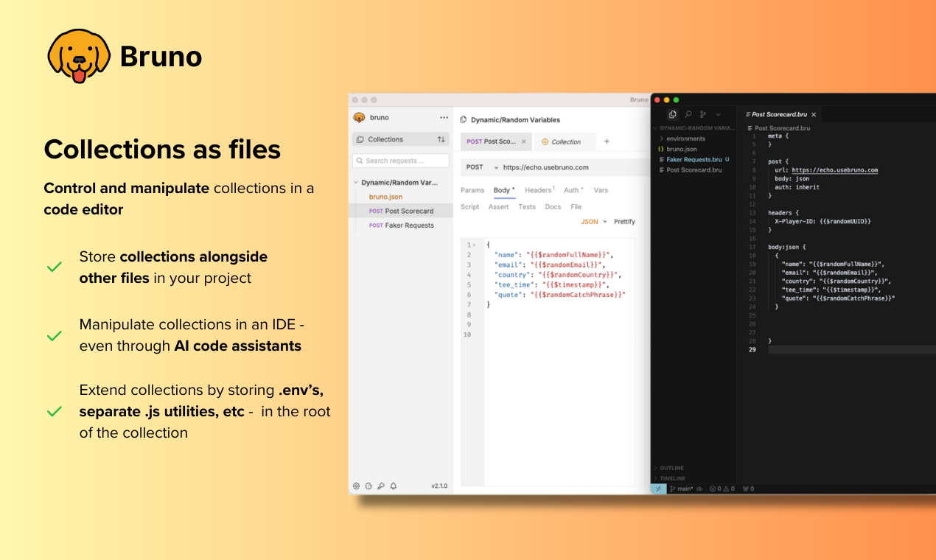This screenshot has height=560, width=936.
Task: Open the Collection settings tab
Action: click(x=565, y=141)
